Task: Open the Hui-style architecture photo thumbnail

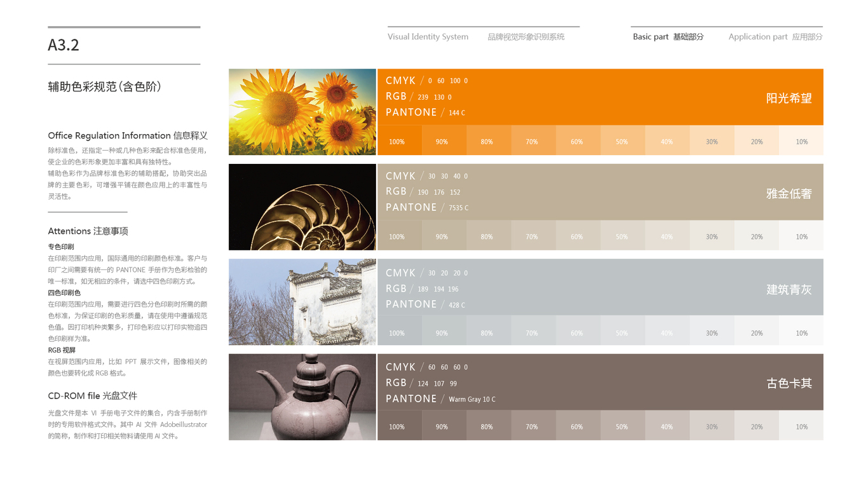Action: click(x=302, y=302)
